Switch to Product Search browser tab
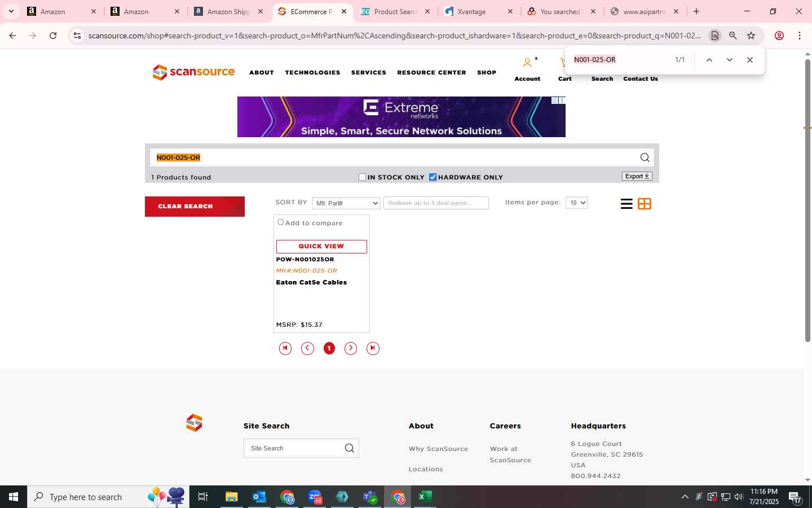The image size is (812, 508). 395,11
